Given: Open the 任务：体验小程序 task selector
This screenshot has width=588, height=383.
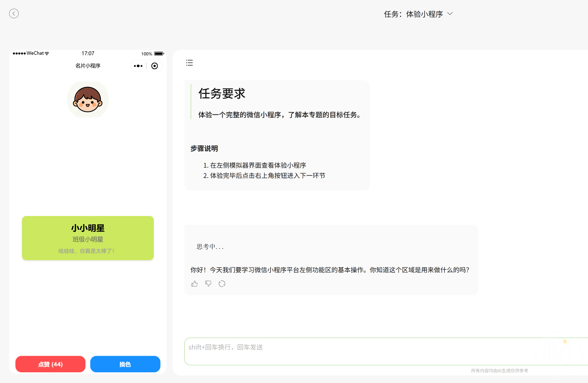Looking at the screenshot, I should [x=413, y=14].
